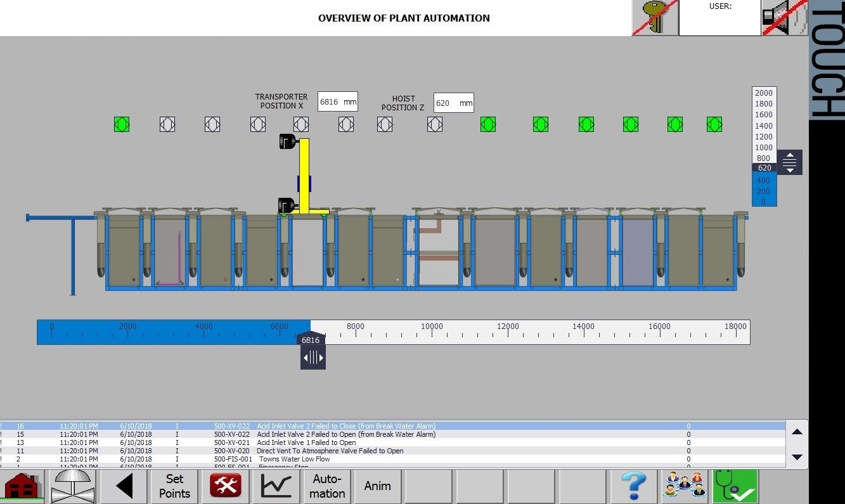Click the Transporter Position X value field
This screenshot has height=504, width=845.
pyautogui.click(x=338, y=101)
